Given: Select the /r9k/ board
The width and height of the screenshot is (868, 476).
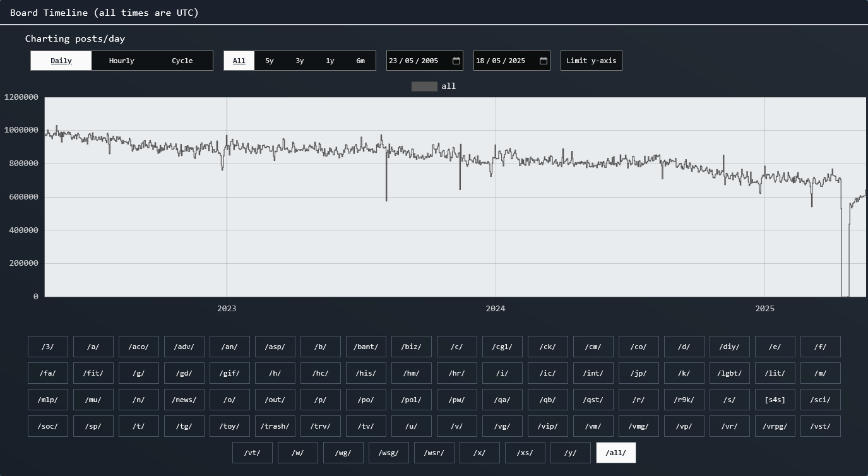Looking at the screenshot, I should coord(684,400).
